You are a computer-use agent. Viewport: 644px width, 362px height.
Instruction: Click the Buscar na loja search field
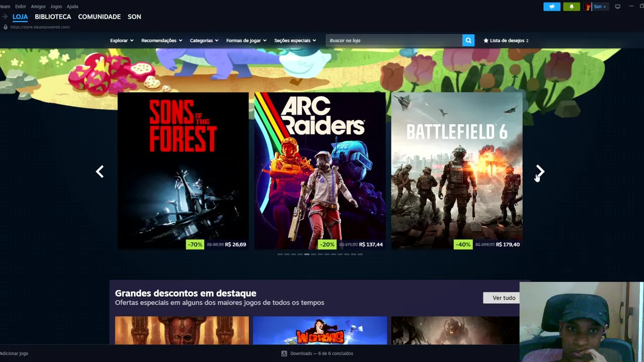pyautogui.click(x=394, y=40)
